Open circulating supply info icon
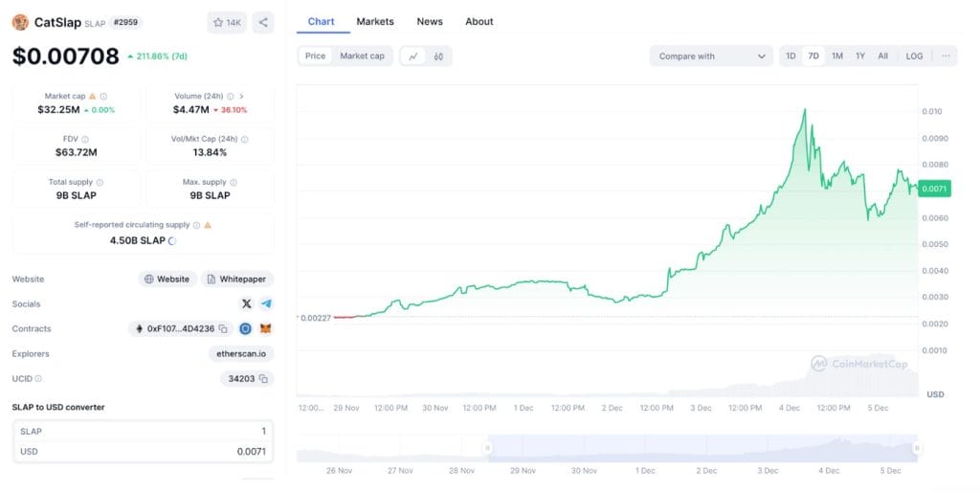The image size is (980, 492). point(196,225)
